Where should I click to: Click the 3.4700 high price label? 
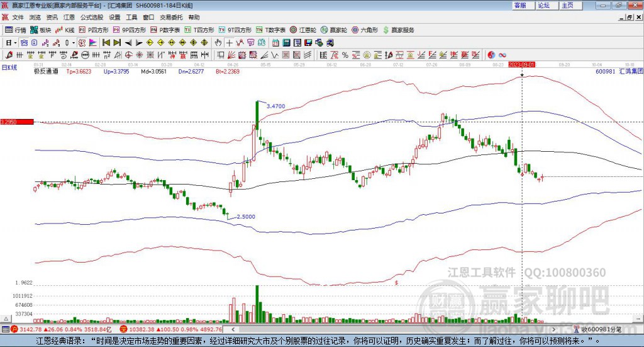click(x=275, y=106)
